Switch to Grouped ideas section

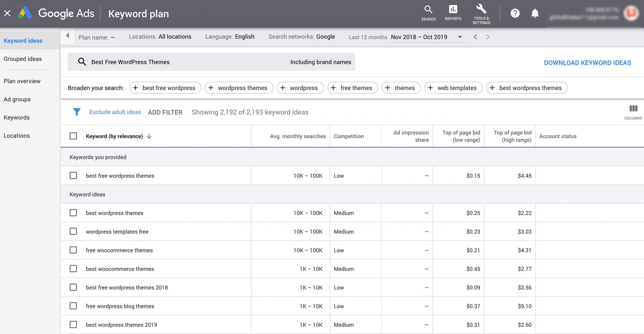(23, 59)
